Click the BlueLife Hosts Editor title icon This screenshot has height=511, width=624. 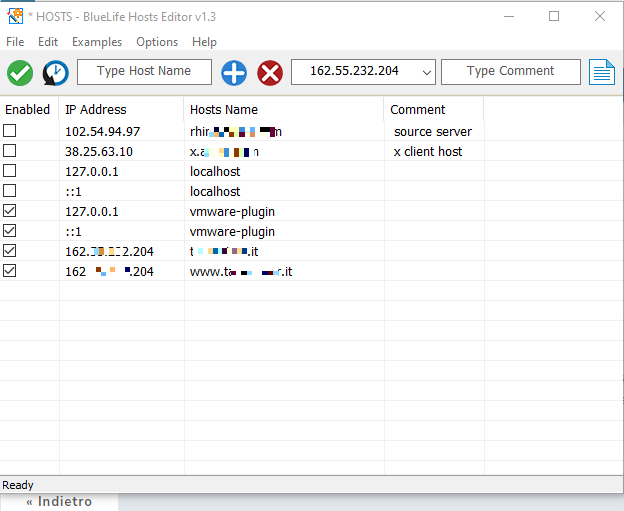coord(15,16)
